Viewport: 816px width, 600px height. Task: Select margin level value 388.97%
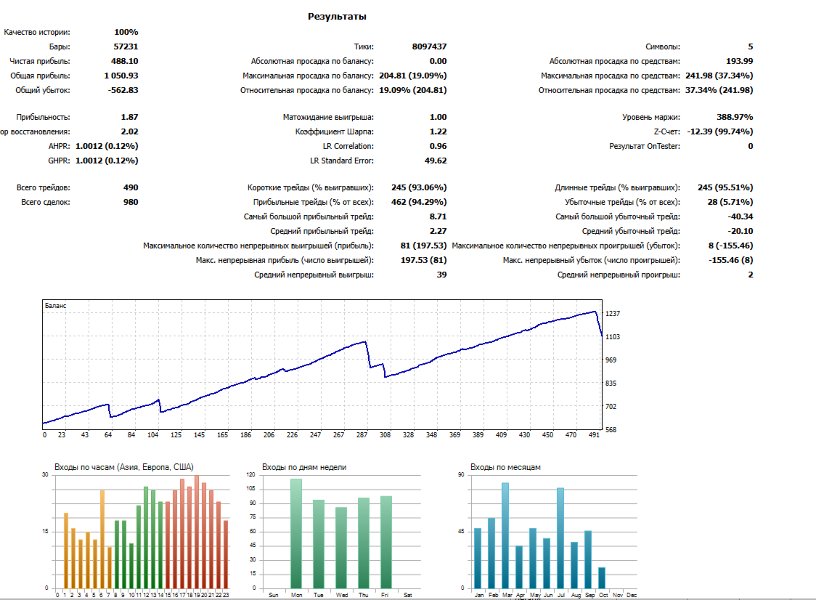point(735,117)
